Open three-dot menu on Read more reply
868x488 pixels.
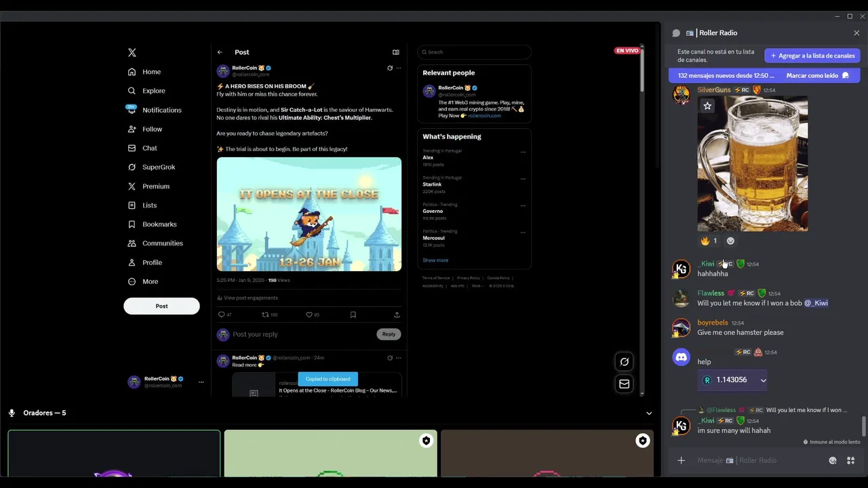tap(399, 358)
